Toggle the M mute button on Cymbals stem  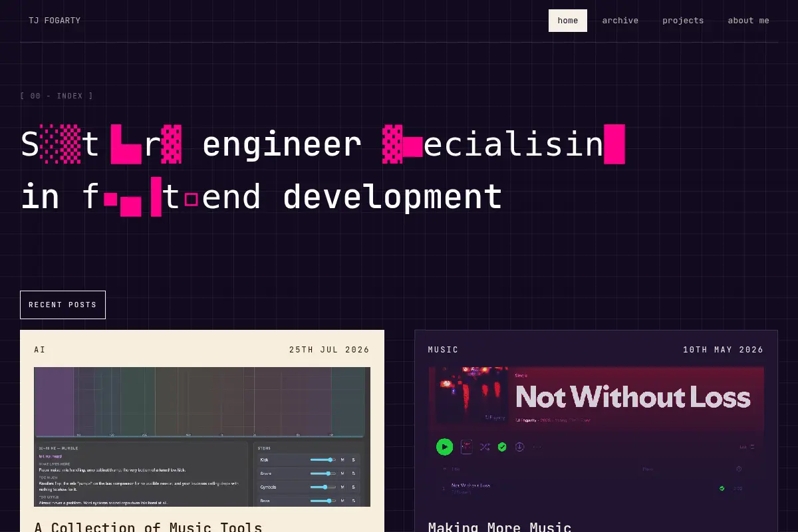click(342, 487)
